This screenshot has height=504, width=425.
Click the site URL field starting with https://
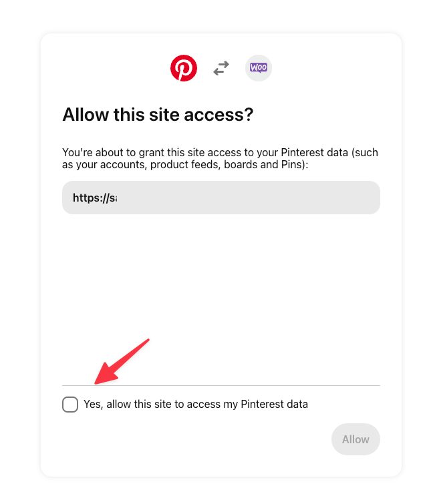pos(221,198)
